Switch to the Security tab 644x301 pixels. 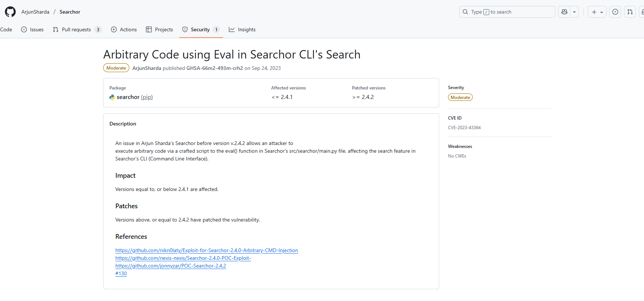201,29
